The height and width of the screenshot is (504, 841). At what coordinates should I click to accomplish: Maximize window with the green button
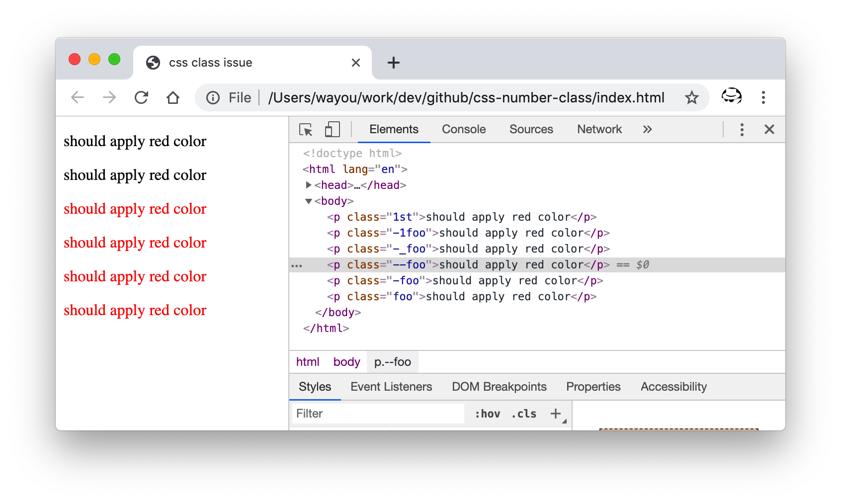(x=114, y=59)
